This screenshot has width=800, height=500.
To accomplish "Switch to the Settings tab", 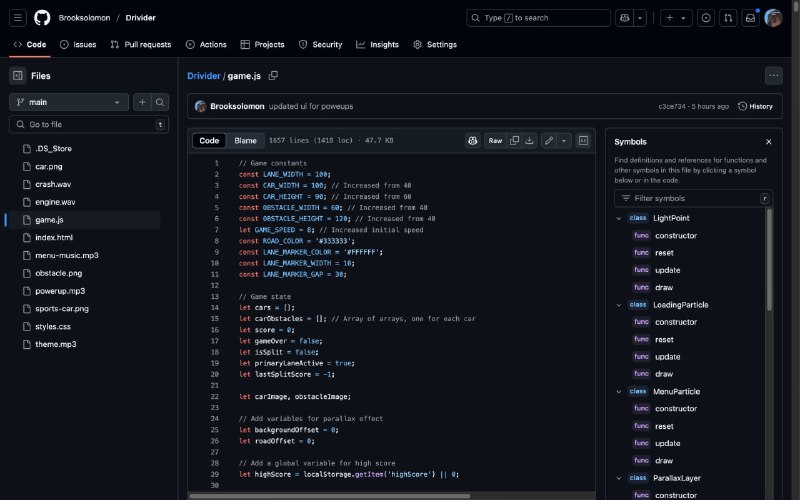I will pos(435,44).
